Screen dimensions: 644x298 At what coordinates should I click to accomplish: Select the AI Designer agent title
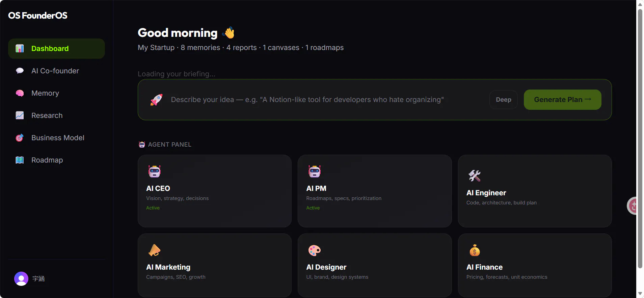tap(326, 267)
